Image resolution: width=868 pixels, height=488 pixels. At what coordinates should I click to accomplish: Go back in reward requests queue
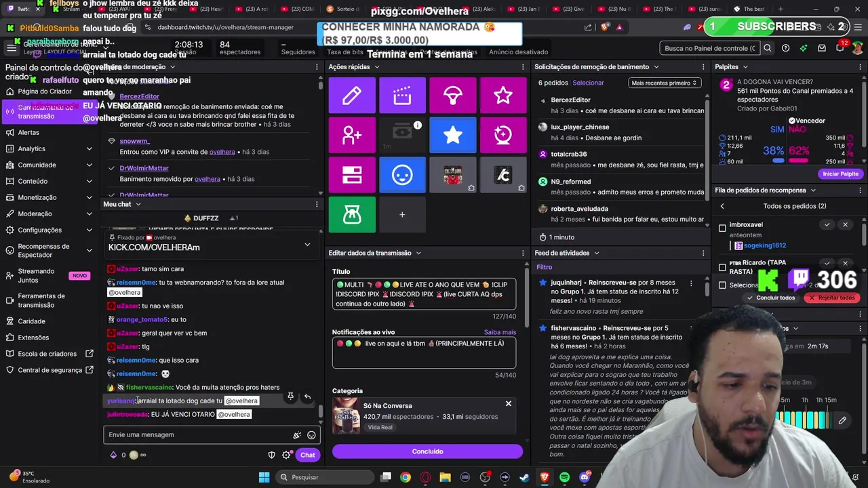[x=722, y=206]
